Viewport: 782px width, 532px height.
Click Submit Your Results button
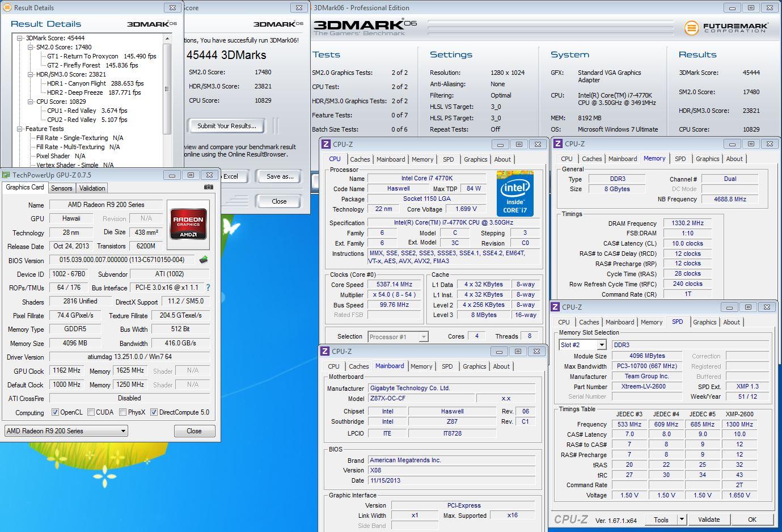pyautogui.click(x=227, y=126)
